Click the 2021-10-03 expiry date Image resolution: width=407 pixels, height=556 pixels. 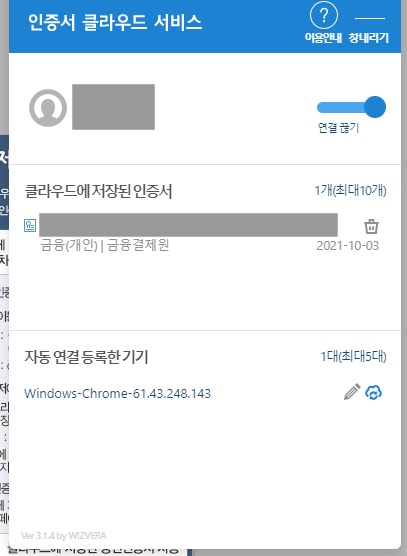(348, 246)
